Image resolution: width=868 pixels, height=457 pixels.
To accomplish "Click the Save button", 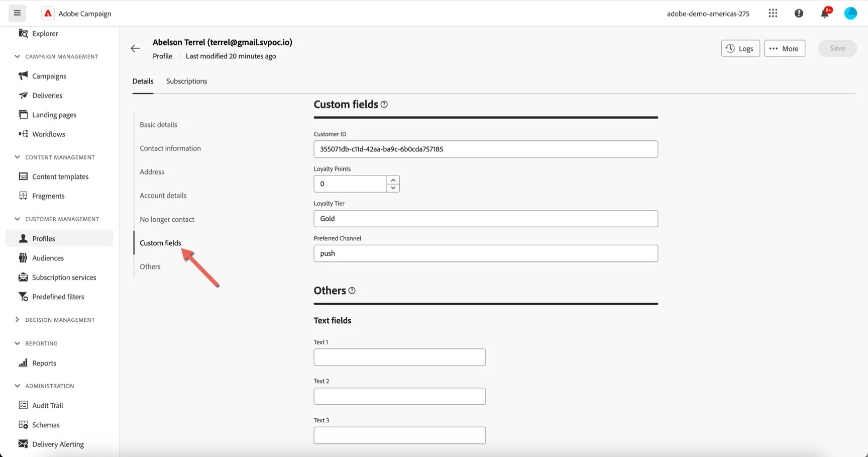I will 837,48.
